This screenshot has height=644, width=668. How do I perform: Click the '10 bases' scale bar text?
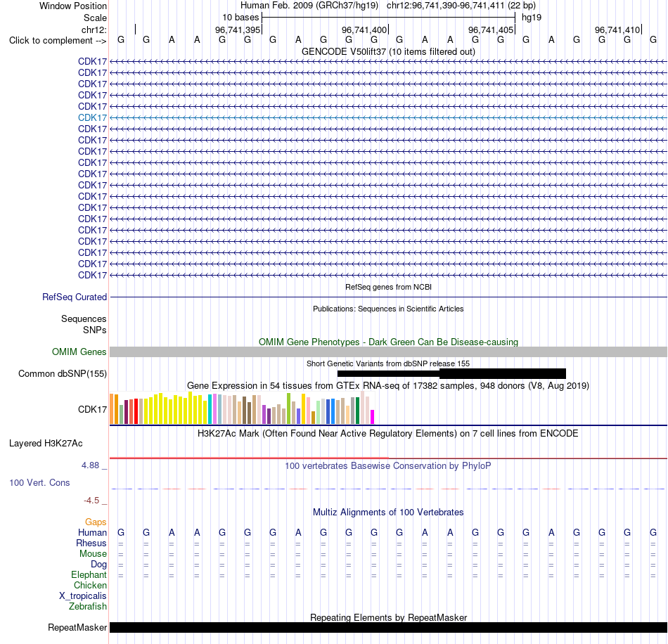point(240,18)
